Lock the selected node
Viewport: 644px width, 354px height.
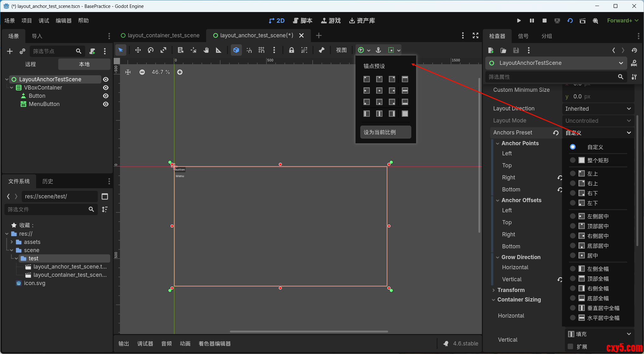point(291,50)
